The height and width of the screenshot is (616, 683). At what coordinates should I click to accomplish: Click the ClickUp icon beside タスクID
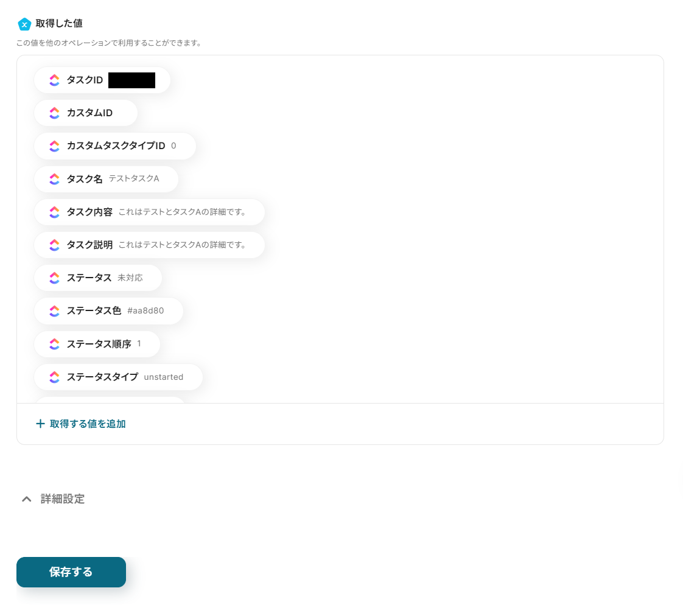coord(54,80)
